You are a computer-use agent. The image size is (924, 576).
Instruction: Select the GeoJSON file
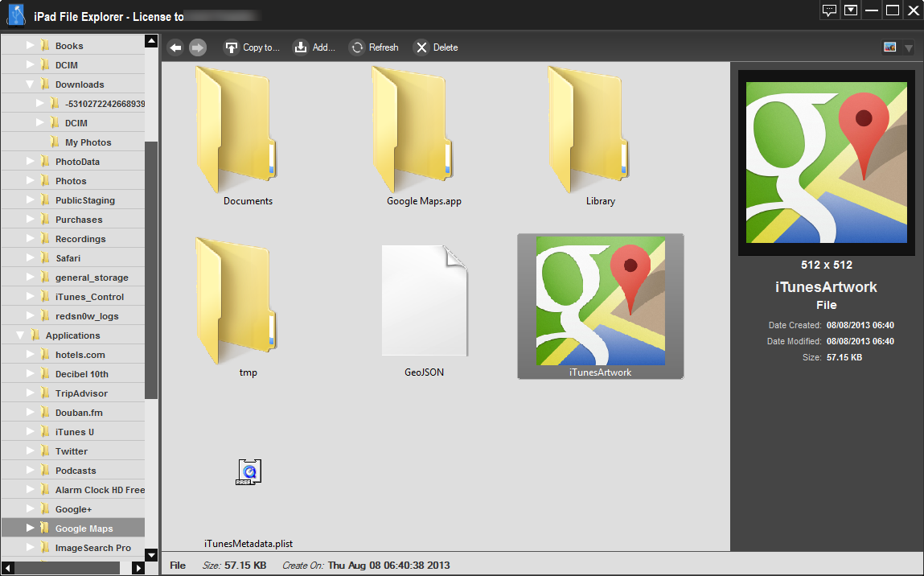coord(424,307)
